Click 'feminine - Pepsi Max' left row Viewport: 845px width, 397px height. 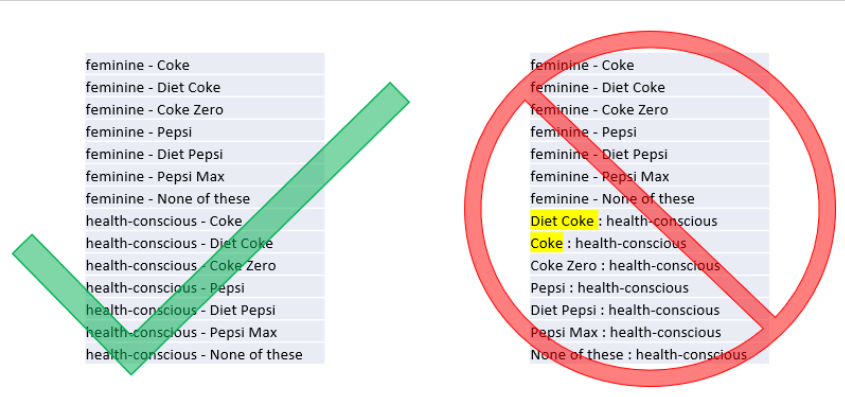tap(205, 177)
